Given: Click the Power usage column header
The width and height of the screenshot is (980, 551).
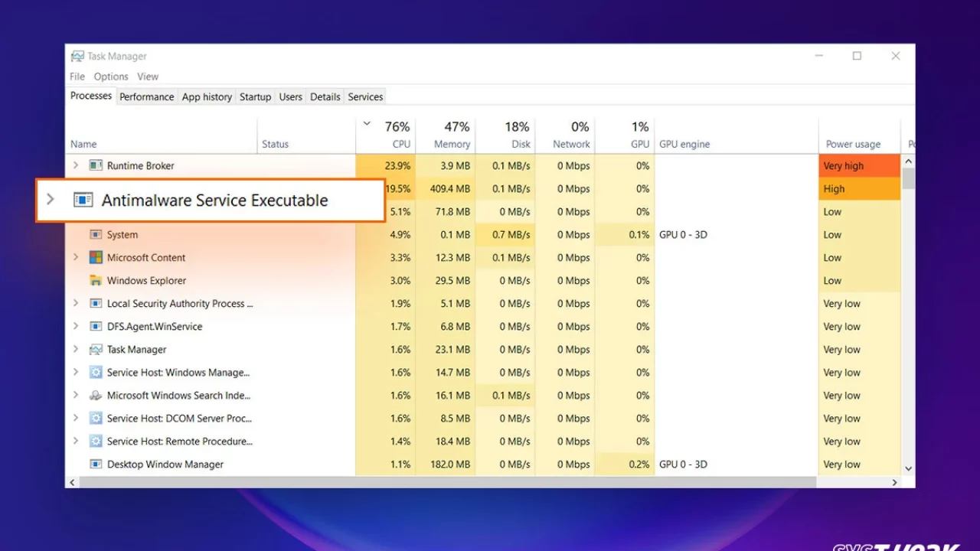Looking at the screenshot, I should click(x=853, y=143).
